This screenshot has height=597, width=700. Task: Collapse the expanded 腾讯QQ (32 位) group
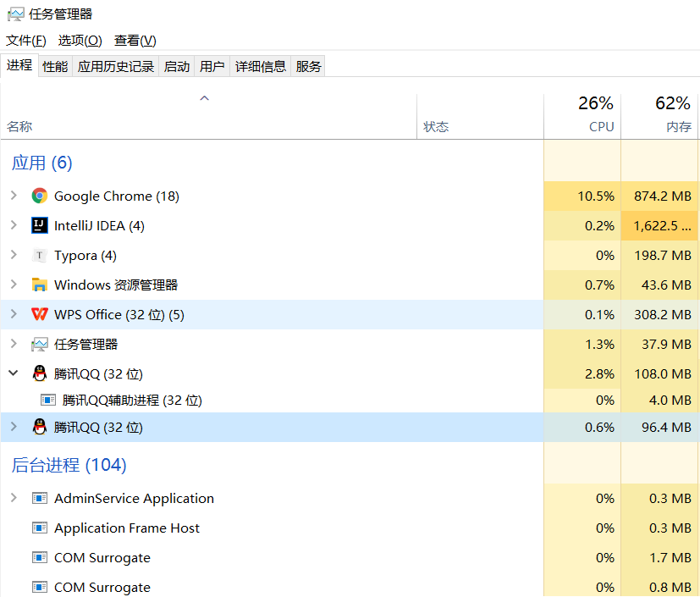tap(14, 373)
